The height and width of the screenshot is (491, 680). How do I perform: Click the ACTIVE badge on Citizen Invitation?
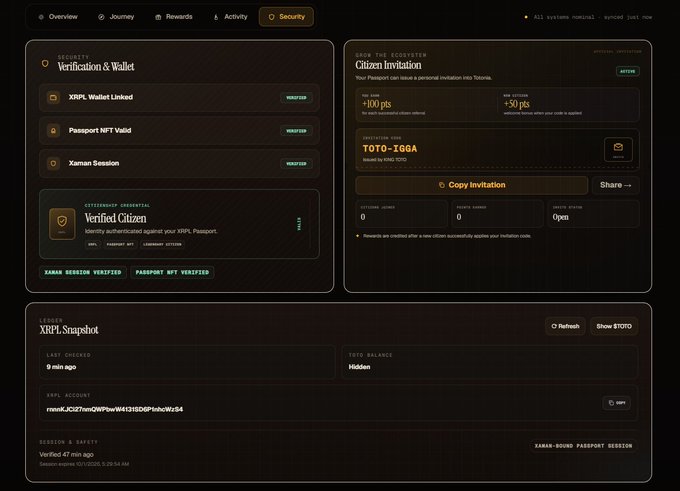pyautogui.click(x=628, y=71)
